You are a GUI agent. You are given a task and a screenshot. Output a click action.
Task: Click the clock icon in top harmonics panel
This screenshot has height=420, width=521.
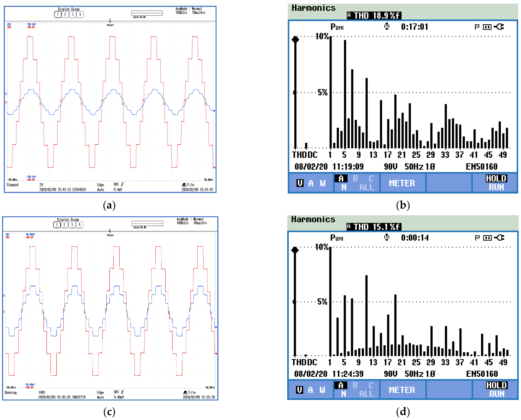(387, 26)
